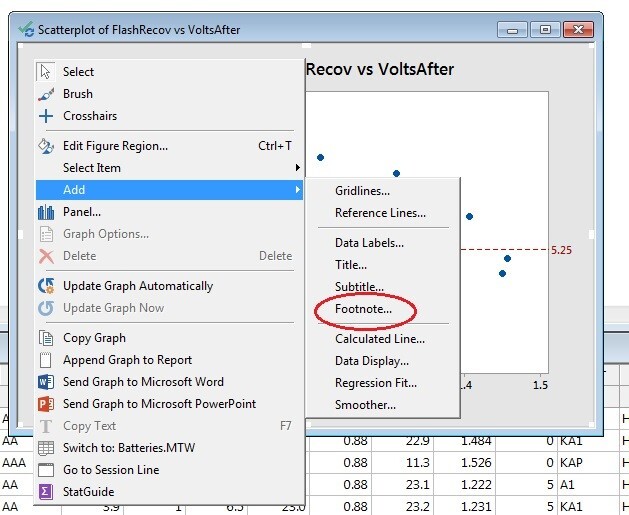The image size is (629, 515).
Task: Activate the Crosshairs plus icon
Action: 45,116
